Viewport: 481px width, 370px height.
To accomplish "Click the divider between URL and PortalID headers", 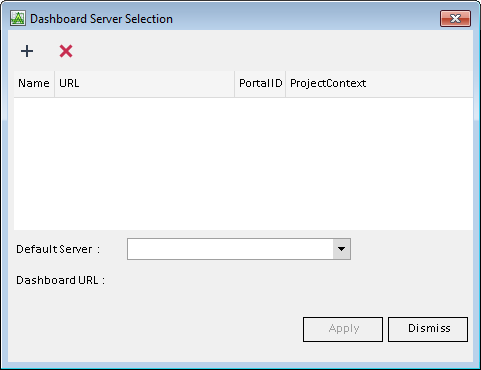I will coord(235,84).
